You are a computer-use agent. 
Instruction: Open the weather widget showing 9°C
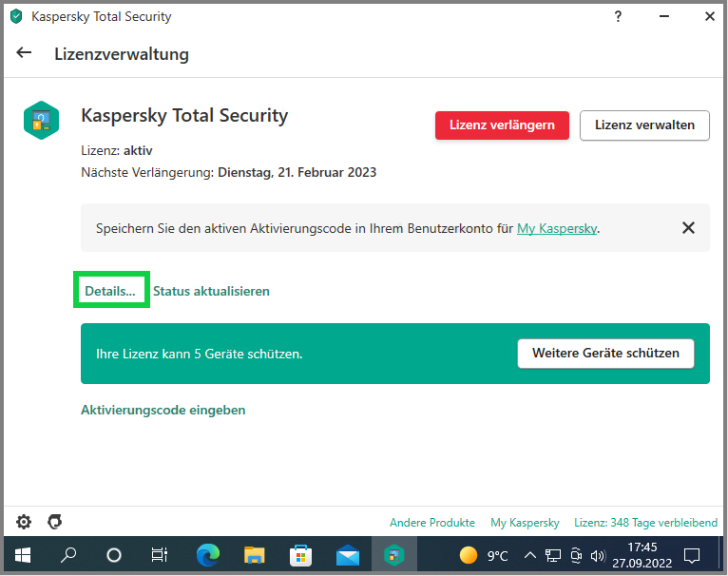point(484,555)
